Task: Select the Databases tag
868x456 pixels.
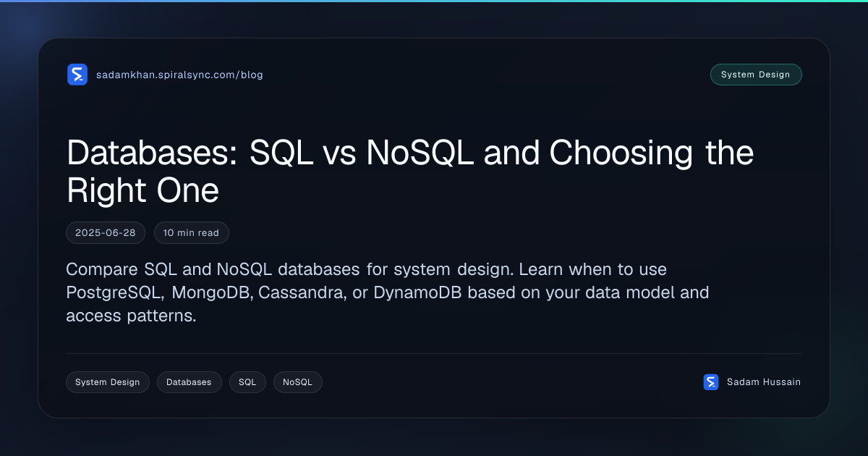Action: 189,382
